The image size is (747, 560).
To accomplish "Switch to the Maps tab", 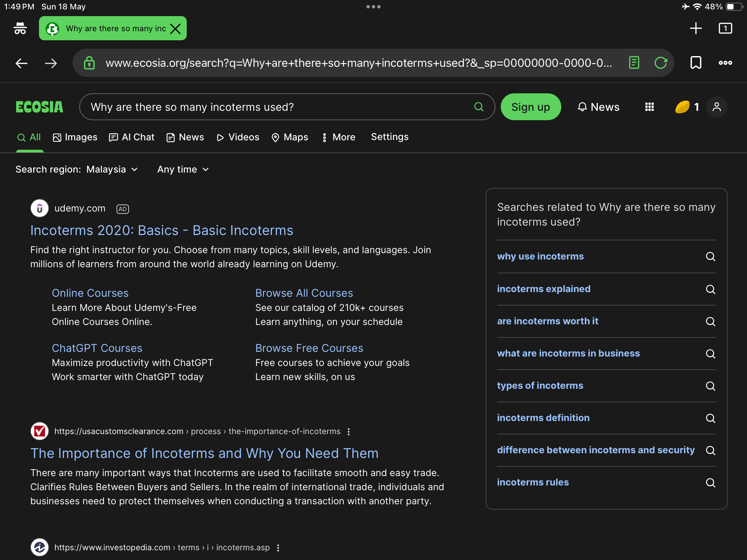I will (x=290, y=137).
